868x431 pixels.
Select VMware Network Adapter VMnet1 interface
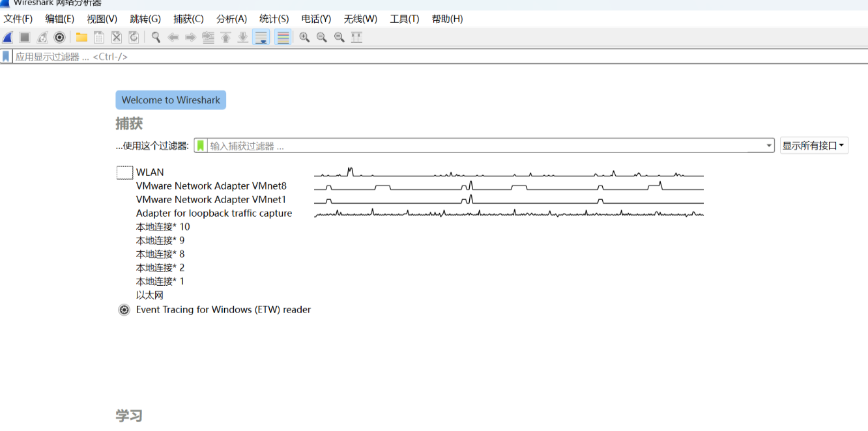click(211, 200)
